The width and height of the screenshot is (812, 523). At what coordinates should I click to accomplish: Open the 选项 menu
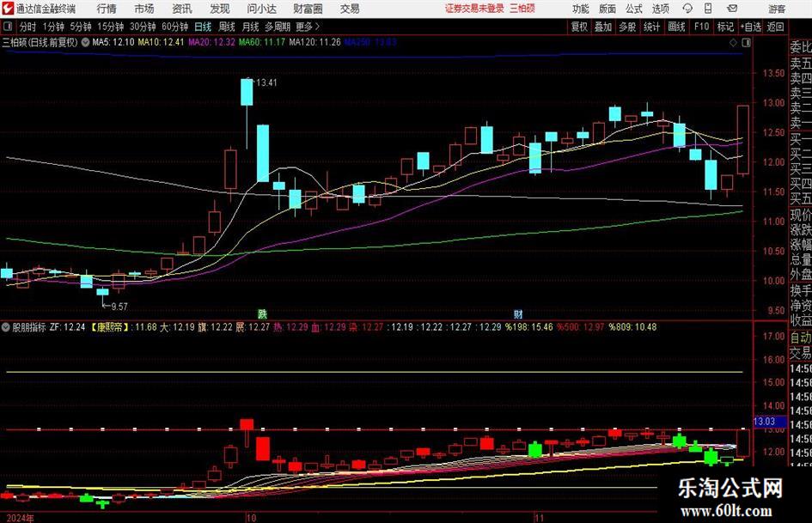[x=660, y=9]
